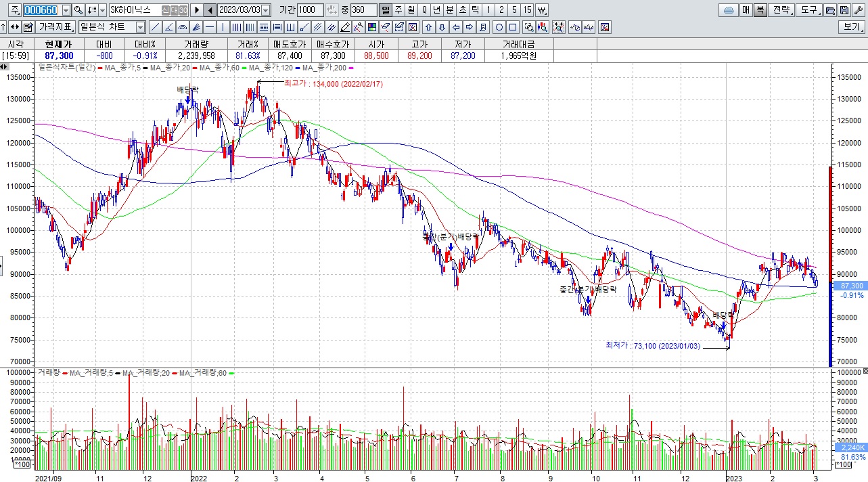Click the horizontal expand arrows icon

point(14,27)
